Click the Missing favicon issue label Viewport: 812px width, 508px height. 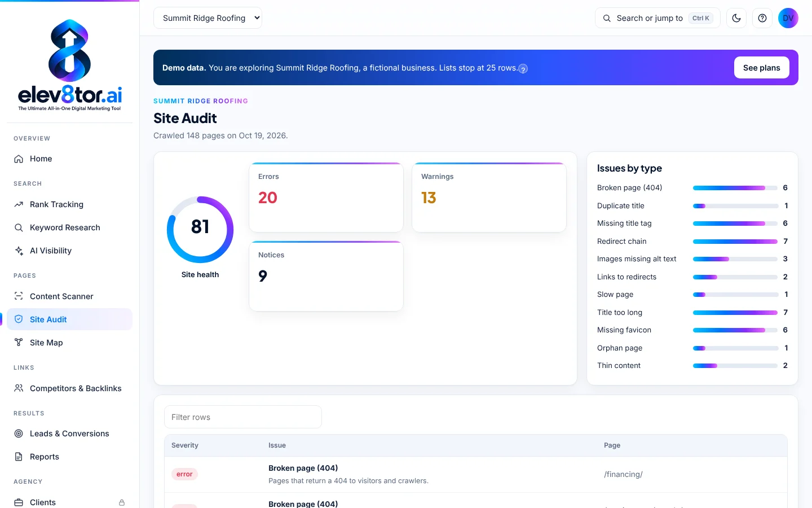click(x=624, y=330)
